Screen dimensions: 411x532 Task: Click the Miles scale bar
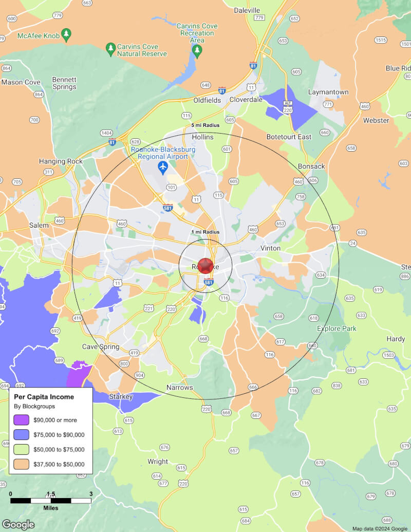point(51,500)
